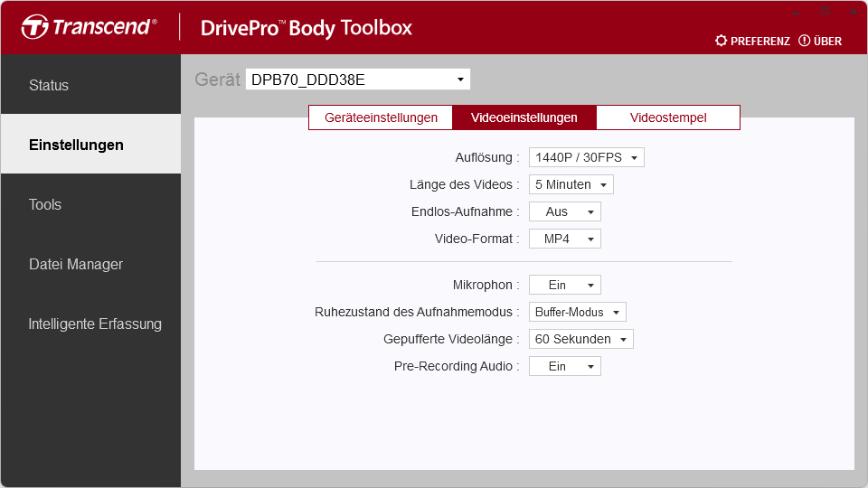Screen dimensions: 868x488
Task: Click the ÜBER info icon
Action: click(804, 41)
